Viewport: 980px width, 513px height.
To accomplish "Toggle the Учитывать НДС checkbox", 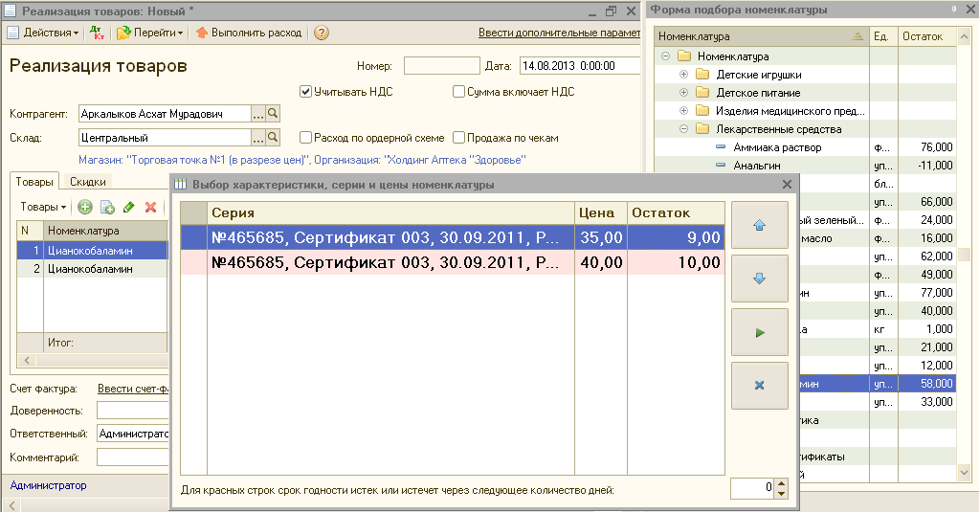I will pyautogui.click(x=306, y=92).
